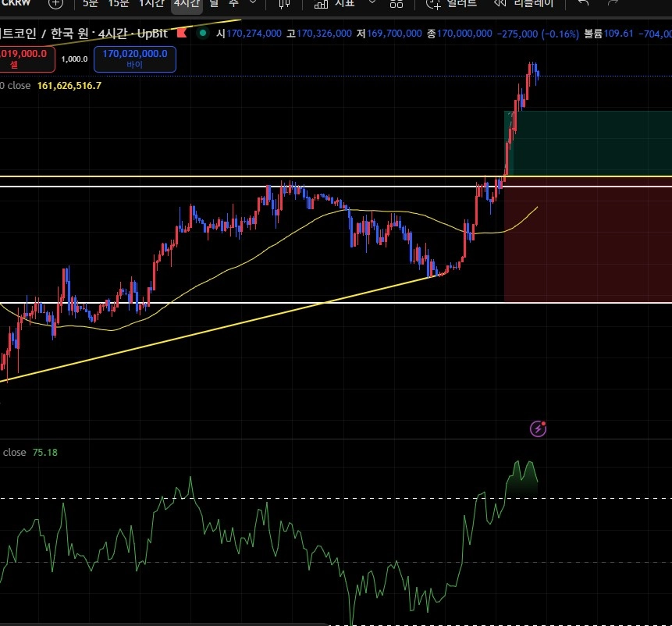Image resolution: width=672 pixels, height=626 pixels.
Task: Click the 1,000.0 spread value
Action: coord(75,59)
